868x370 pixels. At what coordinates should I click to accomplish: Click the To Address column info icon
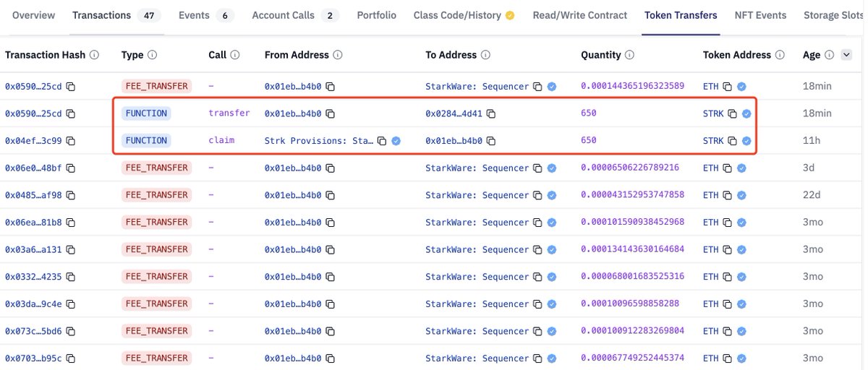click(x=486, y=55)
